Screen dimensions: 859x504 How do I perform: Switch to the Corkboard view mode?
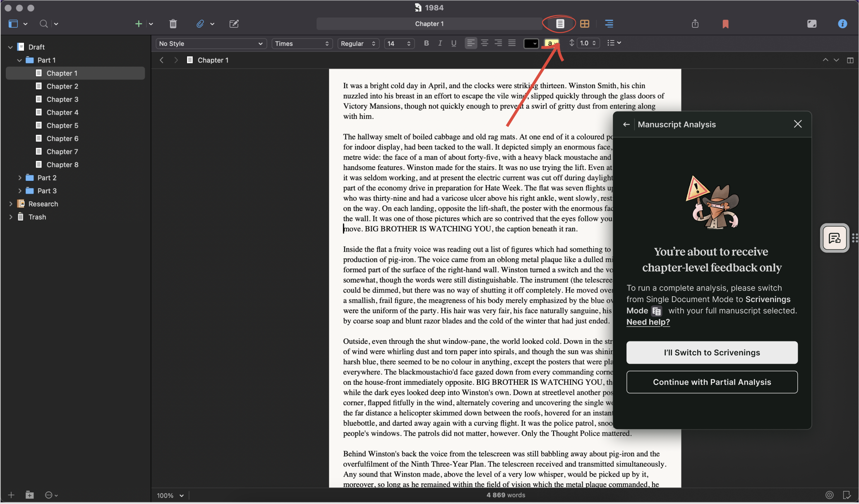pyautogui.click(x=584, y=24)
